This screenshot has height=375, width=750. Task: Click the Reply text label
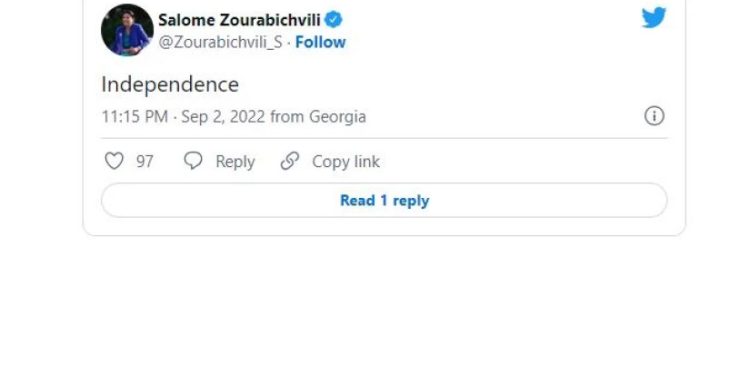point(235,162)
